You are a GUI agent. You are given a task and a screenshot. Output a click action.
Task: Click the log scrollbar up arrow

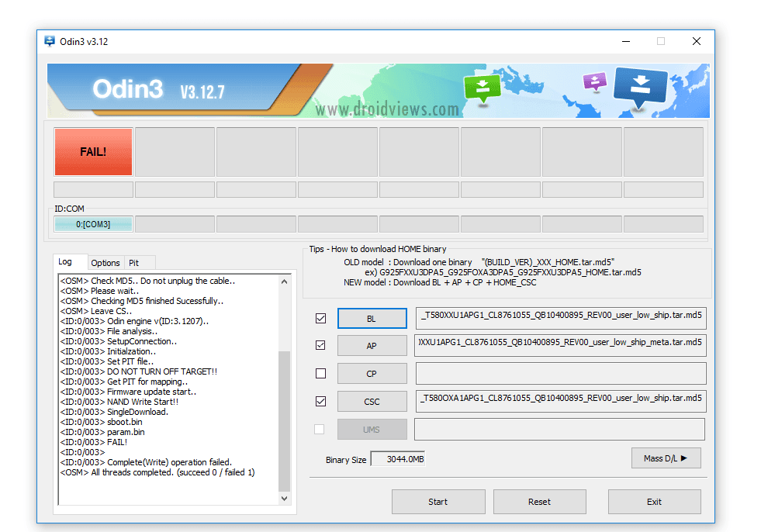285,282
